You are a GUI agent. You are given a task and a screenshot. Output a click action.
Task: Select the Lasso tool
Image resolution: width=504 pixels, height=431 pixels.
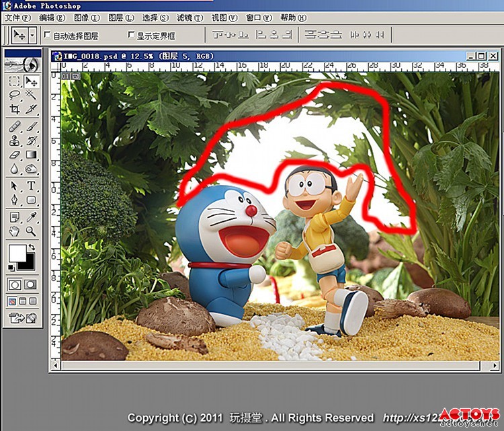tap(15, 95)
